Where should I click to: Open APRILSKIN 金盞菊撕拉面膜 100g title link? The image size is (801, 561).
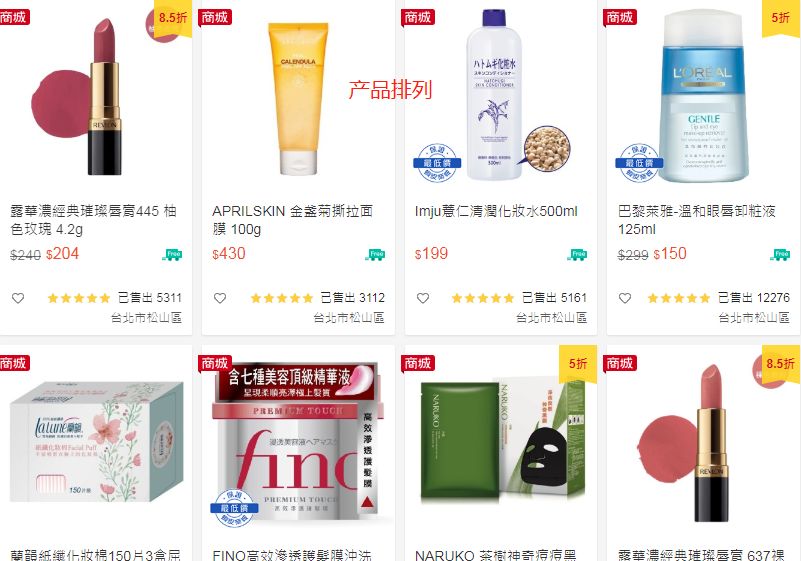(292, 220)
